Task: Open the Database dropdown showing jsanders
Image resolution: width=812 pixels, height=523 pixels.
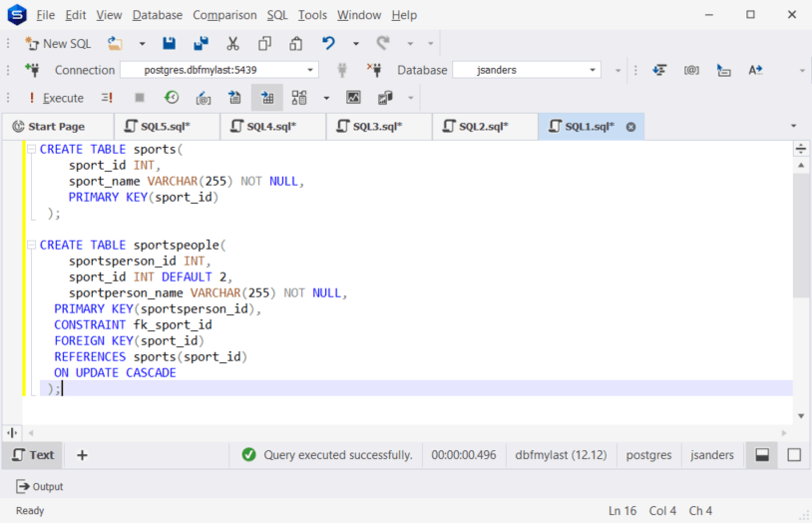Action: [x=527, y=70]
